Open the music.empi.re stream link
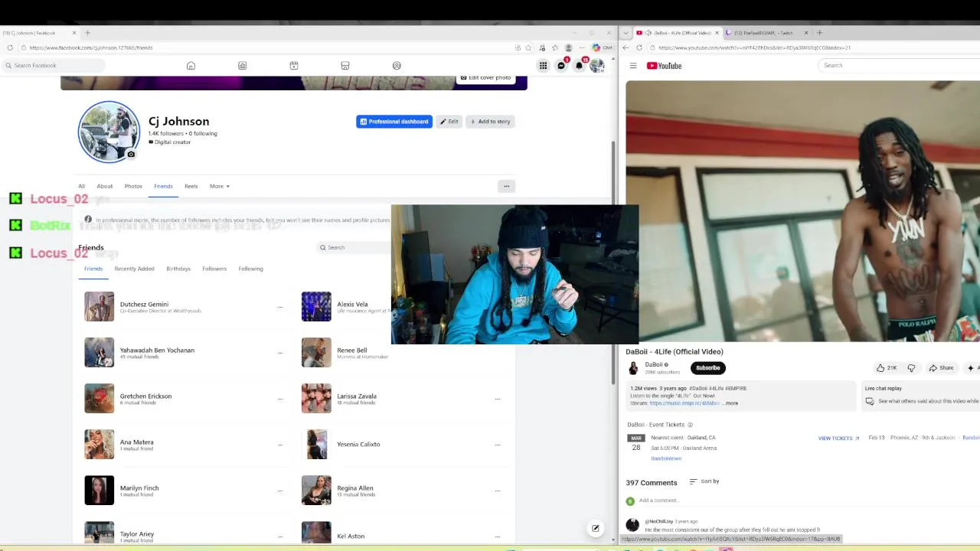Viewport: 980px width, 551px height. click(684, 403)
